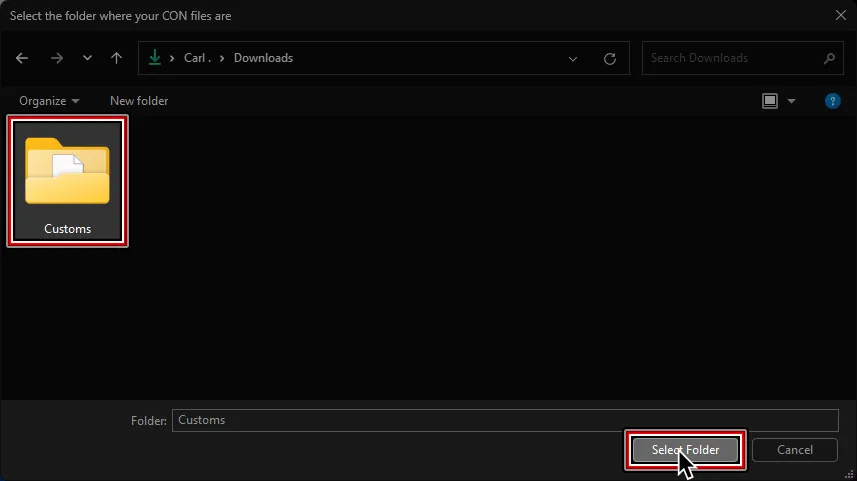The height and width of the screenshot is (481, 857).
Task: Open recent locations dropdown chevron
Action: coord(87,58)
